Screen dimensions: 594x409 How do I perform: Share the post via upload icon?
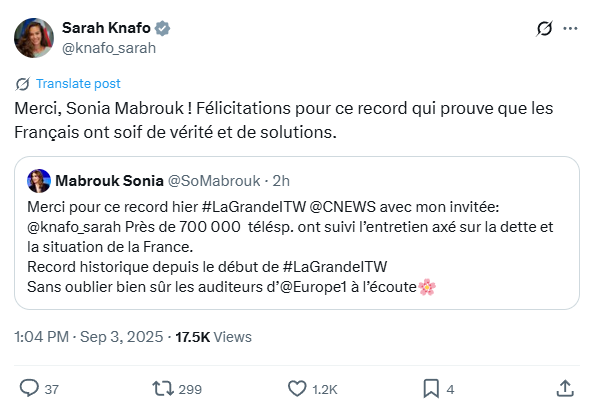tap(565, 389)
